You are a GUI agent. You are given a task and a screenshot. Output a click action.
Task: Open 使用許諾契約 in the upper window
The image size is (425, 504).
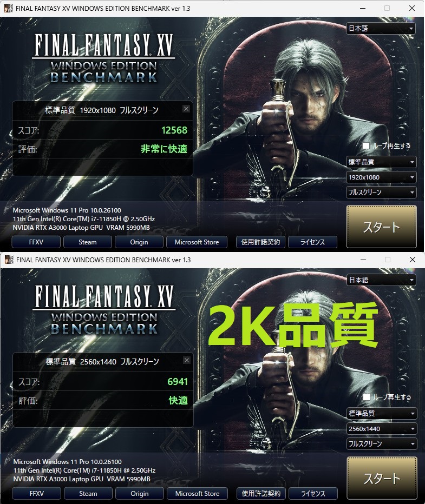[x=260, y=242]
